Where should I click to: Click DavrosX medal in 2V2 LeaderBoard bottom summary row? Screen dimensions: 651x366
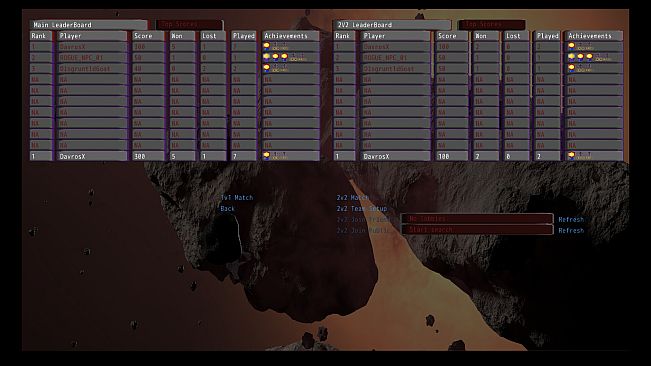point(571,155)
